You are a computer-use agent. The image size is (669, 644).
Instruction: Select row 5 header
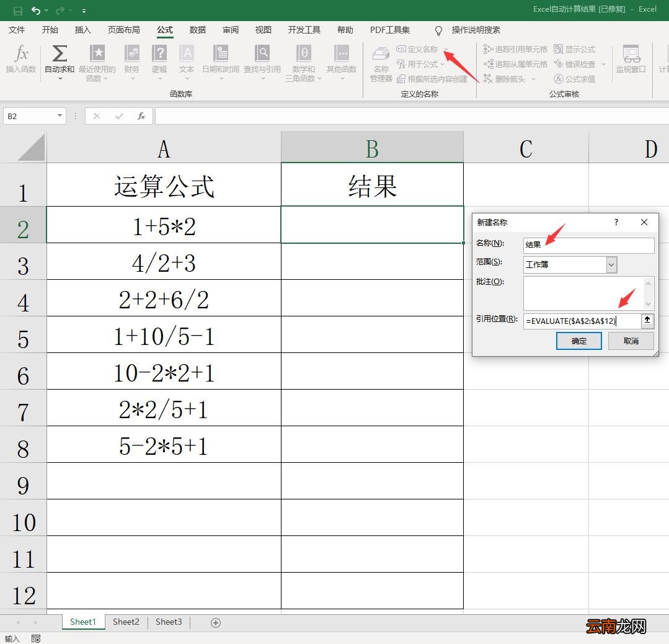tap(23, 334)
